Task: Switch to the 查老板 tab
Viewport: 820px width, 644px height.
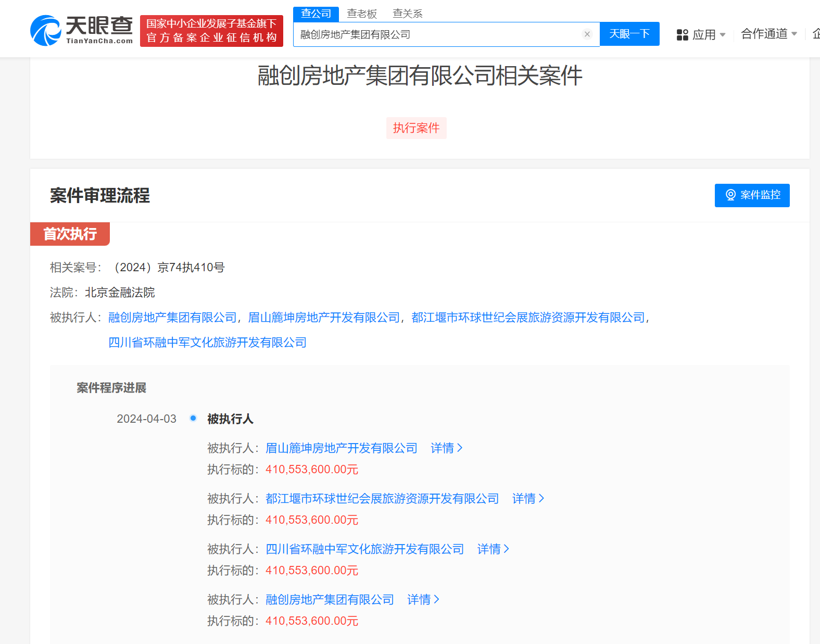Action: [x=362, y=14]
